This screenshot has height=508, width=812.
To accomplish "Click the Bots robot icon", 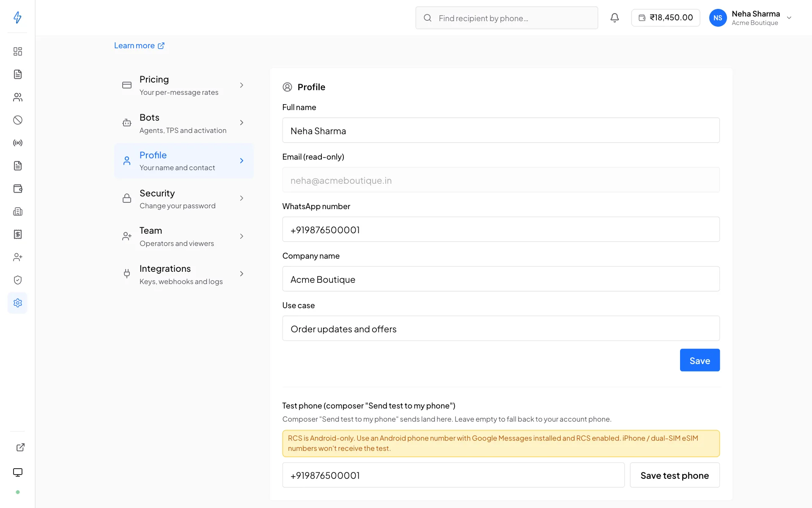I will tap(126, 123).
